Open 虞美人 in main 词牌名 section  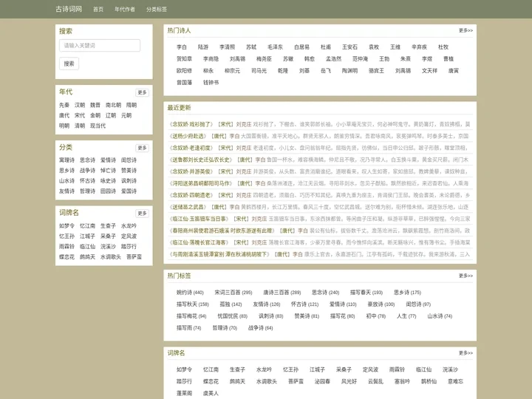tap(211, 394)
